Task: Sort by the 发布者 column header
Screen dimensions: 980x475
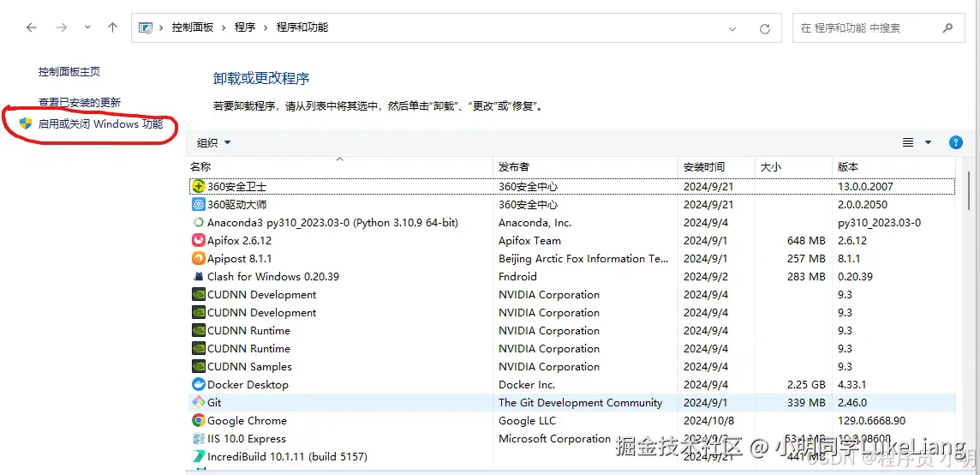Action: click(x=586, y=167)
